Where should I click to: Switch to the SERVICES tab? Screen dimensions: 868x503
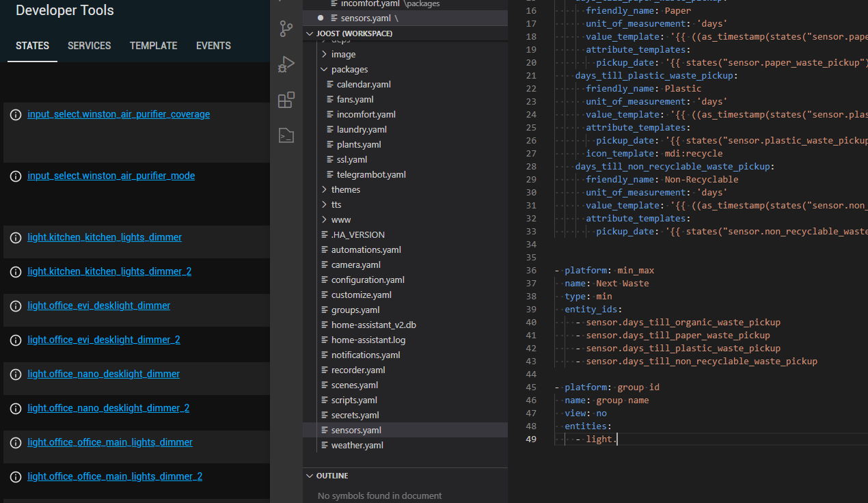(89, 46)
